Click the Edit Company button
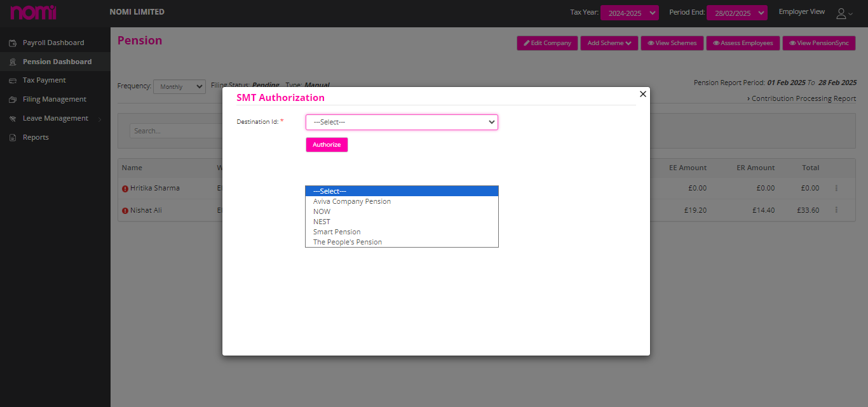Image resolution: width=868 pixels, height=407 pixels. (547, 43)
